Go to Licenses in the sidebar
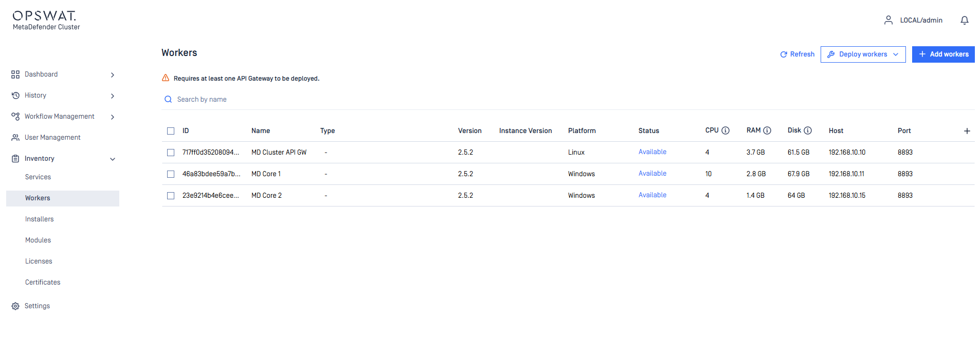The image size is (980, 338). [x=39, y=261]
